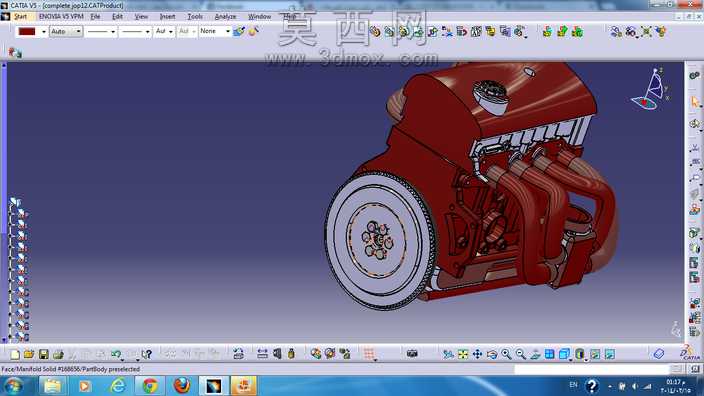Open the Analyze menu
This screenshot has width=704, height=396.
point(225,17)
